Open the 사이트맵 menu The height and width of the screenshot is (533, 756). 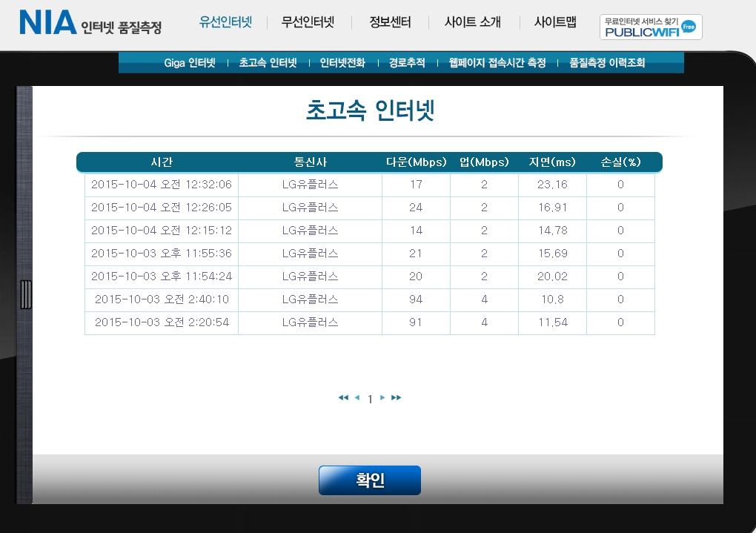pos(555,22)
